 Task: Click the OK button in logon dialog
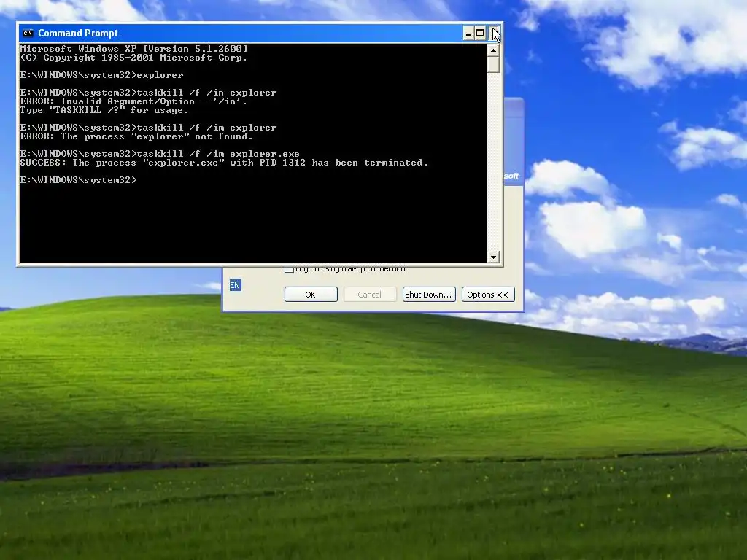311,295
